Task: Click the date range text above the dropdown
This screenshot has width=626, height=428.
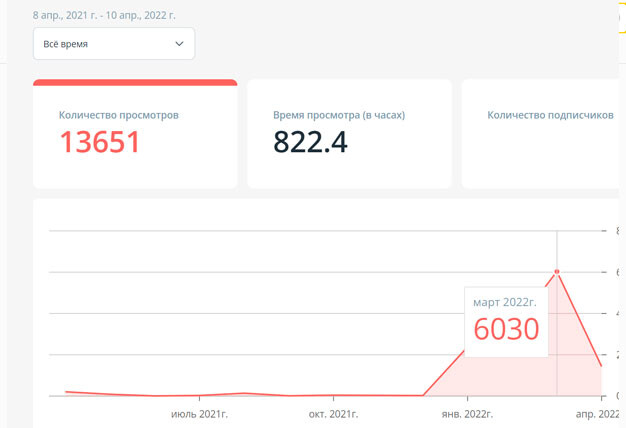Action: (x=104, y=15)
